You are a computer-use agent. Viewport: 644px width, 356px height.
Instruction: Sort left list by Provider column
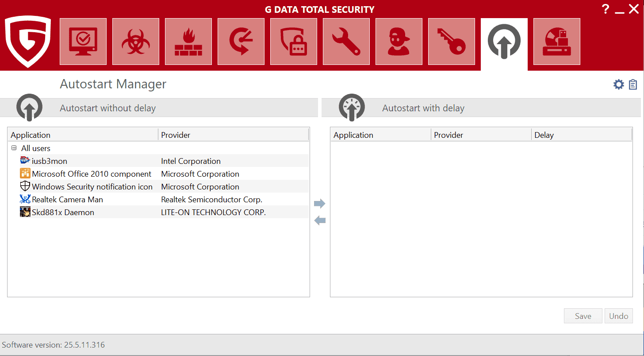coord(233,135)
